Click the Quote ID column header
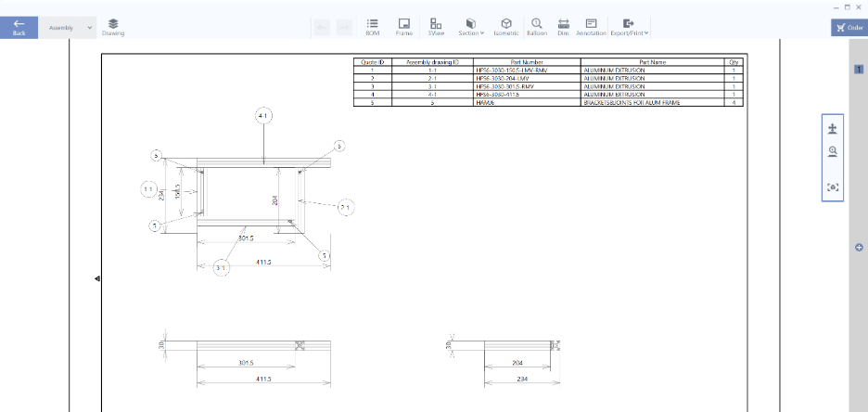 pos(373,62)
